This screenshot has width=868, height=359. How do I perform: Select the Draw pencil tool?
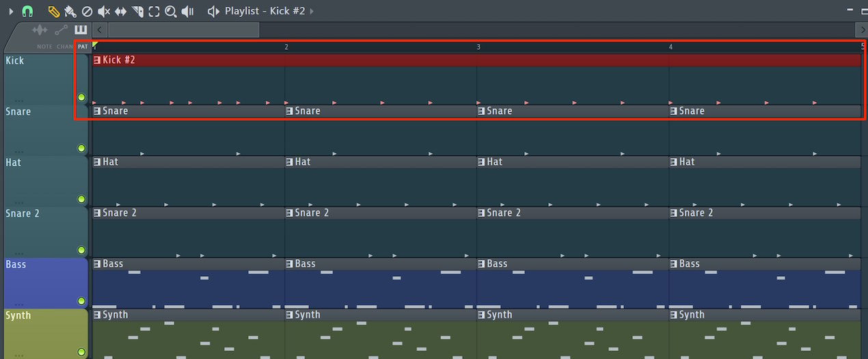pyautogui.click(x=53, y=11)
